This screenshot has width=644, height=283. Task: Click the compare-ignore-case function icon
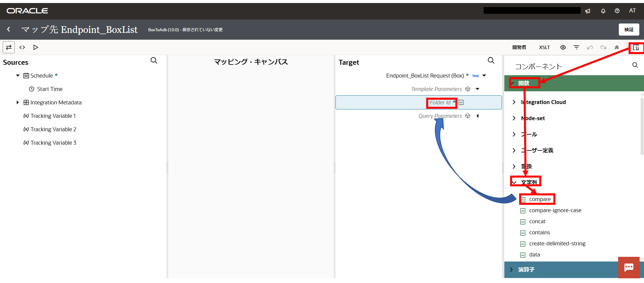(523, 210)
